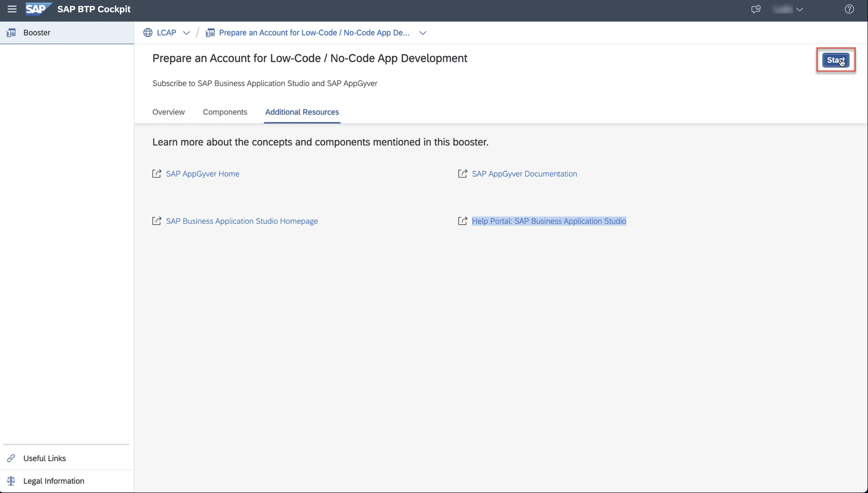Expand the LCAP breadcrumb dropdown
The image size is (868, 493).
[187, 33]
